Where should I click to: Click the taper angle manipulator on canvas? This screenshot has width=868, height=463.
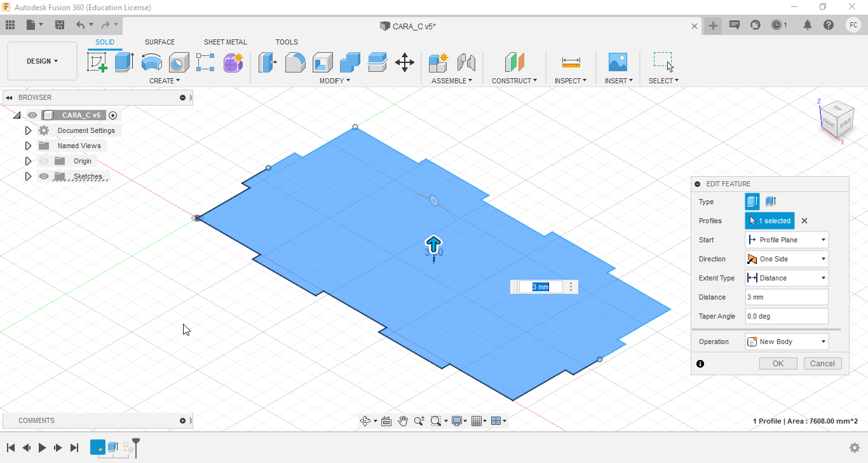tap(434, 200)
